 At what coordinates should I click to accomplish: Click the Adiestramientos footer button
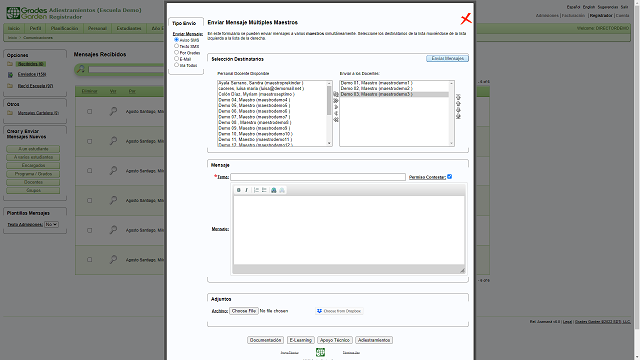pos(374,340)
